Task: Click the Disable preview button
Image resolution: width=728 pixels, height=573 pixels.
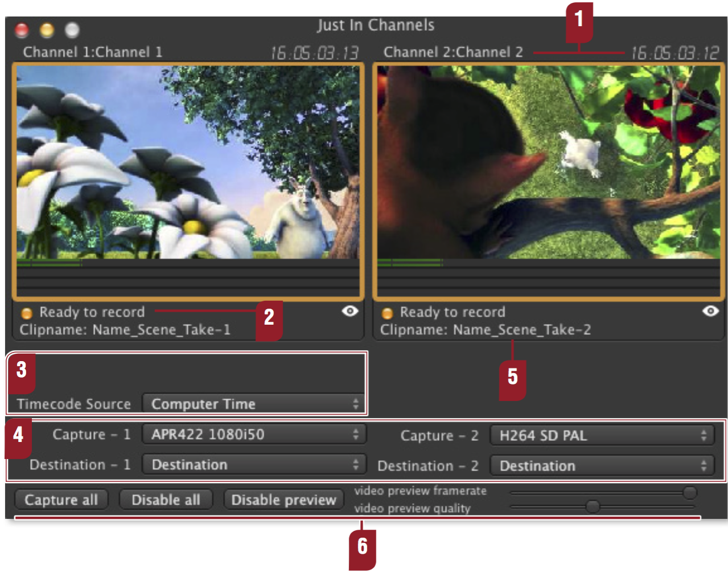Action: tap(284, 500)
